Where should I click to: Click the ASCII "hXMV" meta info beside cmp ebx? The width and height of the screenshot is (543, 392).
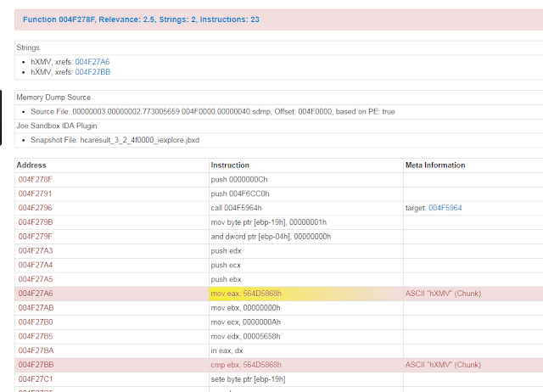(x=443, y=365)
